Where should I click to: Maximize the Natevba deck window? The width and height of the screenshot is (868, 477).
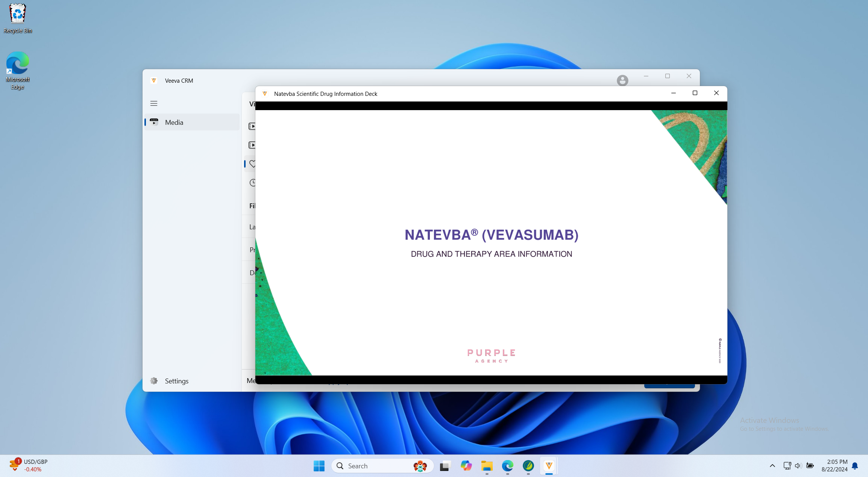[695, 93]
